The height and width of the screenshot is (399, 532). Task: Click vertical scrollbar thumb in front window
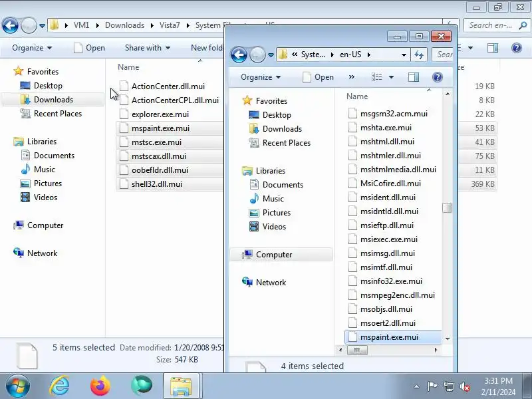coord(447,207)
